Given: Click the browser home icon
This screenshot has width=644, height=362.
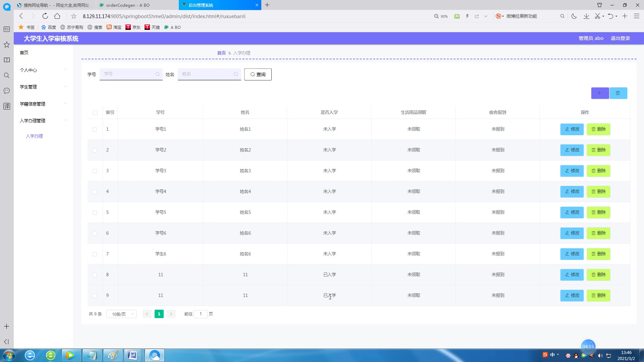Looking at the screenshot, I should coord(57,16).
